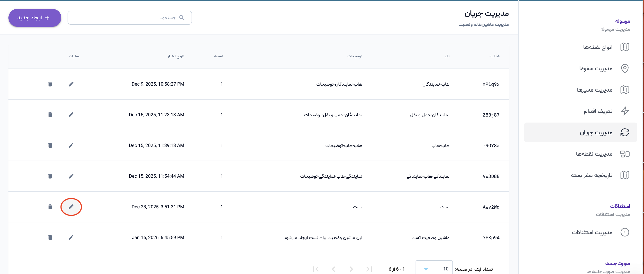The height and width of the screenshot is (274, 644).
Task: Open انواع نقطه‌ها in the sidebar
Action: tap(598, 47)
